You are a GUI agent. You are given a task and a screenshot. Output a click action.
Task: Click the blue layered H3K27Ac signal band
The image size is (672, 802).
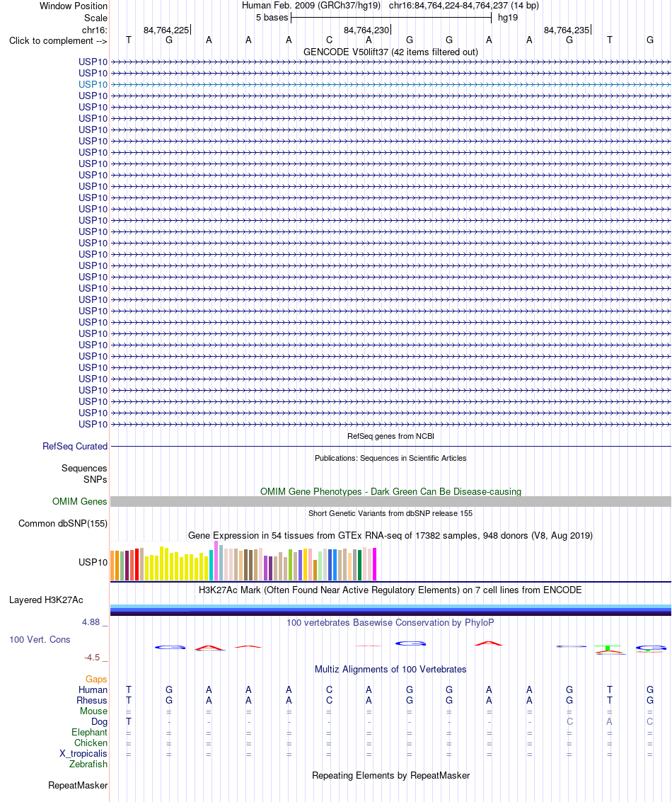pos(390,609)
